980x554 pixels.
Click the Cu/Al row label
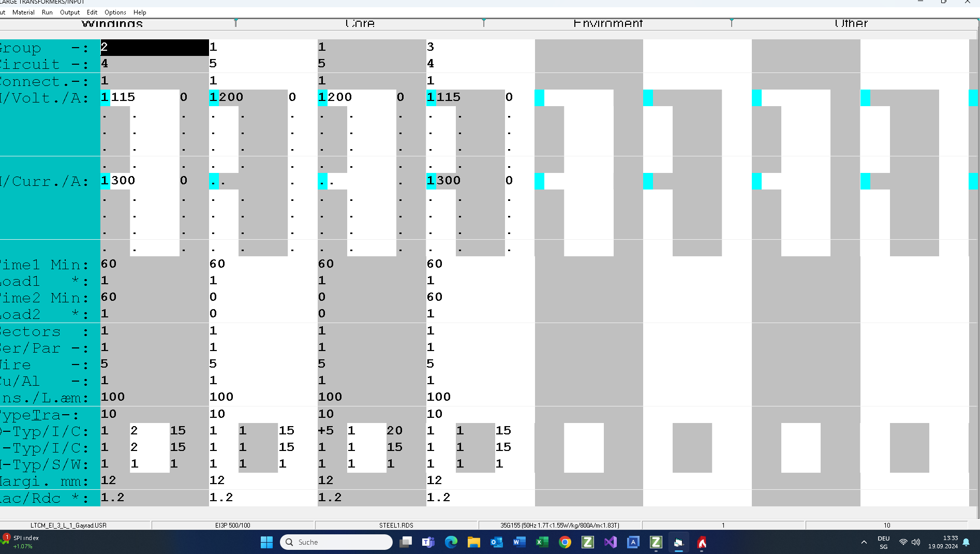tap(44, 381)
